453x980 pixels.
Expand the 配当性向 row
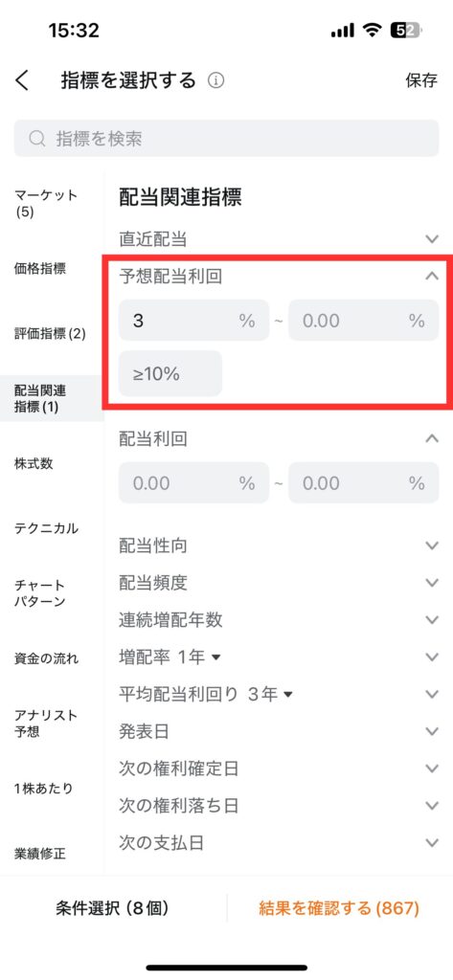(279, 546)
